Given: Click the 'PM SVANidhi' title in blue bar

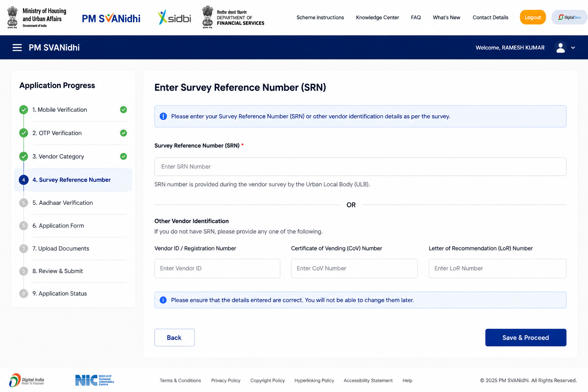Looking at the screenshot, I should pos(54,47).
